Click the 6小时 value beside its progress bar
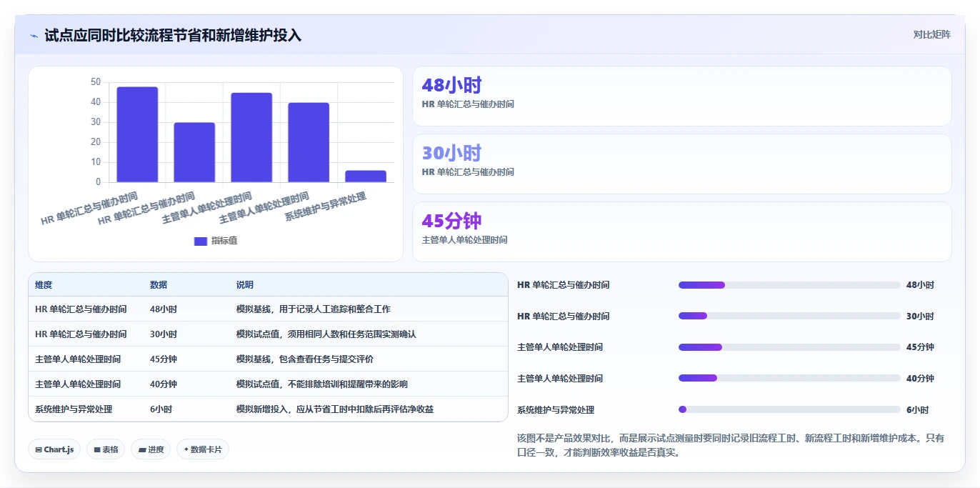This screenshot has width=980, height=488. (917, 410)
